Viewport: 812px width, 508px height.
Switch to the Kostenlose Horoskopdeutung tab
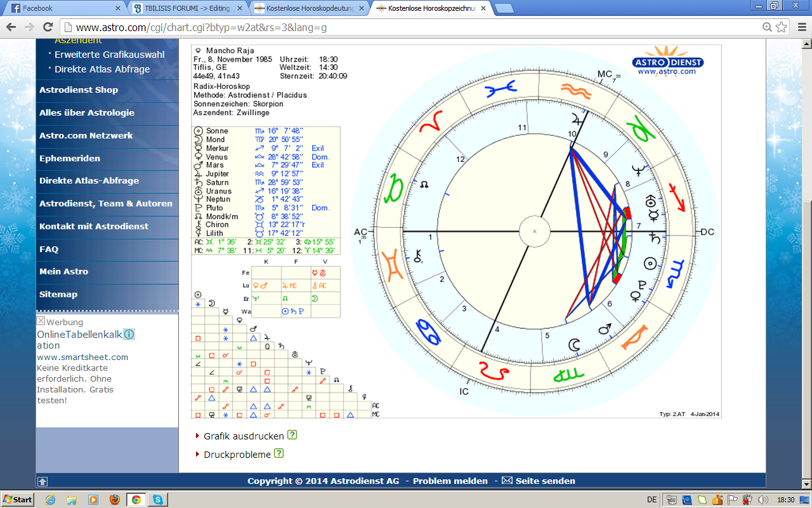[310, 8]
